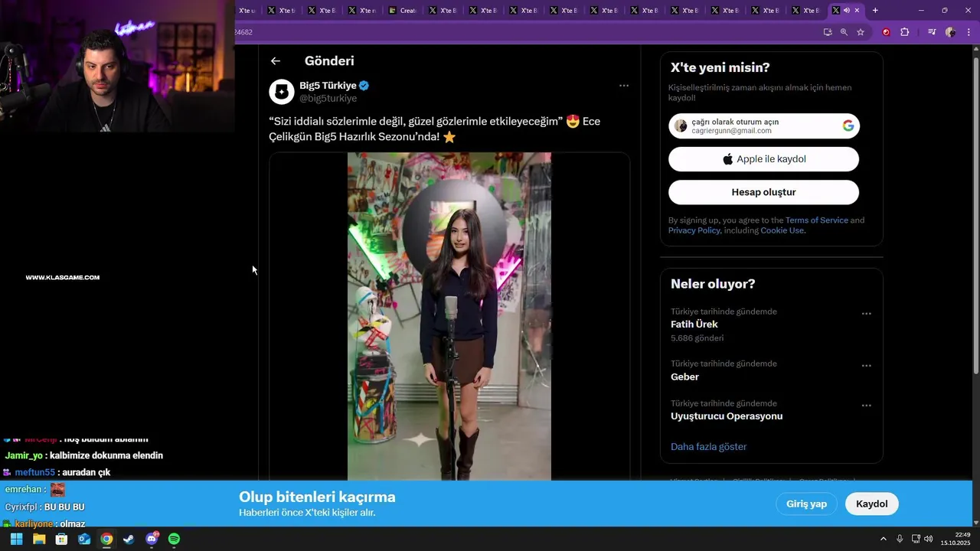Mute the active tab via speaker icon

point(847,11)
